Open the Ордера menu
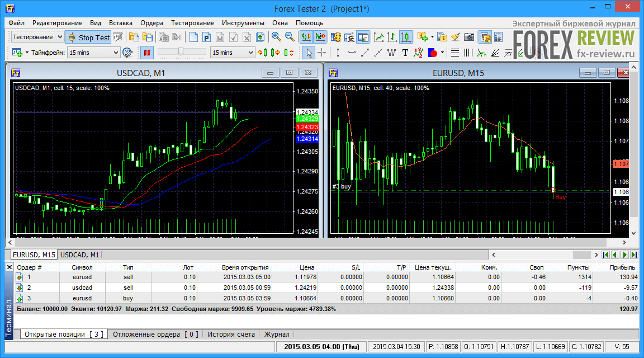 click(151, 23)
